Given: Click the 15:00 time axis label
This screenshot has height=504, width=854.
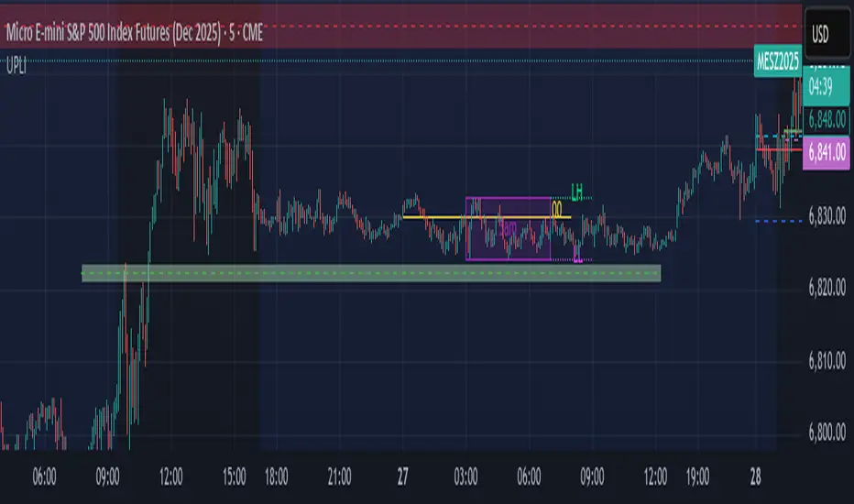Looking at the screenshot, I should point(235,477).
